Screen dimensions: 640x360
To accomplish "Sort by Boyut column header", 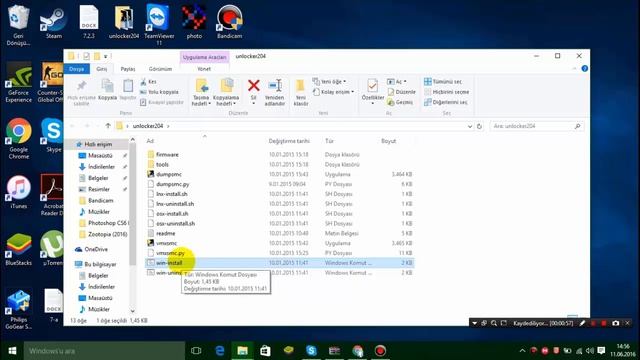I will tap(389, 141).
